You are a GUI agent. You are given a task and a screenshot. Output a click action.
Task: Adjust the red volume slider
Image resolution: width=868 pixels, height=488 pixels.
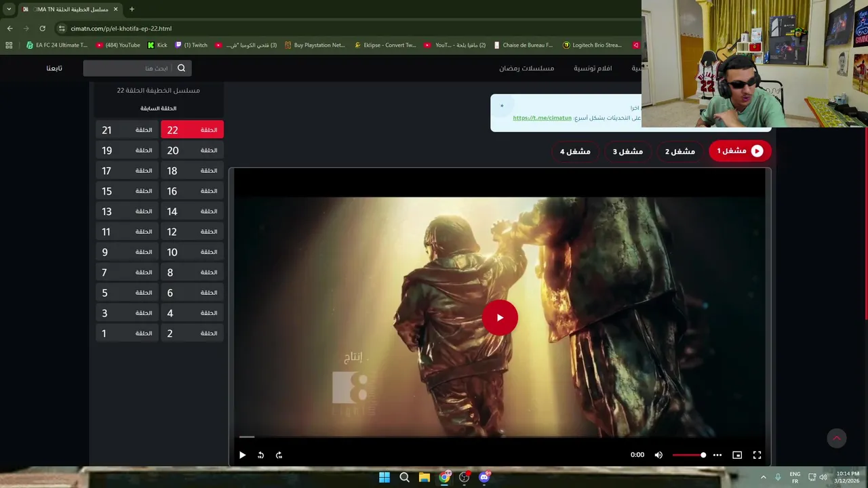tap(689, 455)
